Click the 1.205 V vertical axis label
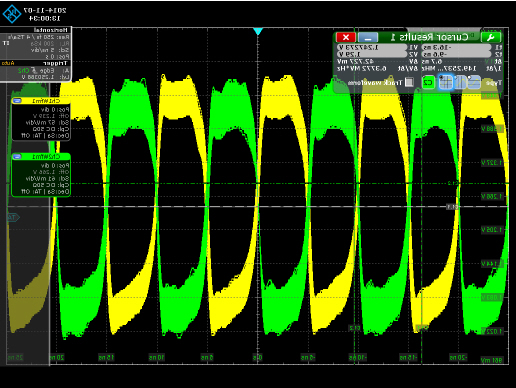Viewport: 516px width, 388px height. point(492,230)
